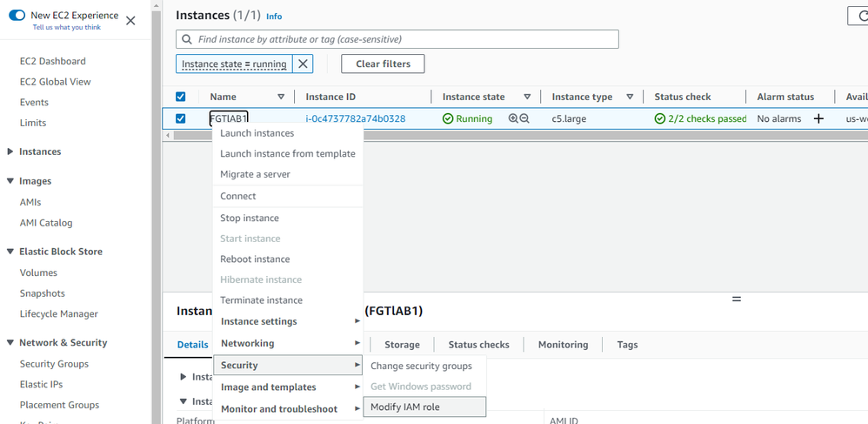Image resolution: width=868 pixels, height=424 pixels.
Task: Click the table horizontal scroll left arrow
Action: tap(168, 135)
